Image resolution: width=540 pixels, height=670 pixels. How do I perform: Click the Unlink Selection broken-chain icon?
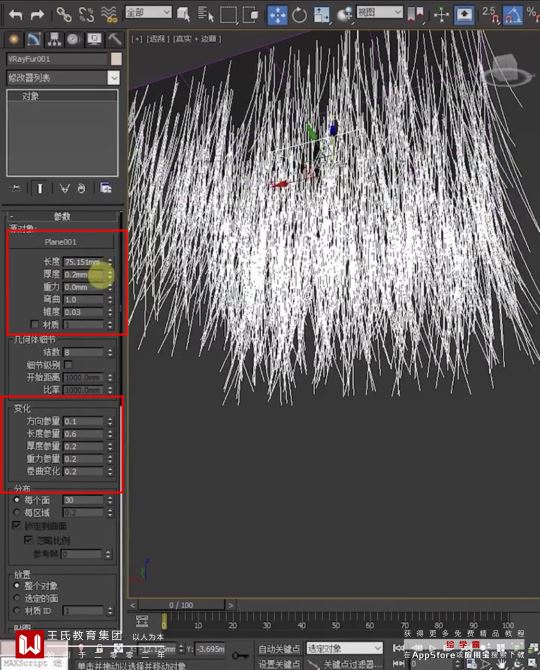(87, 15)
